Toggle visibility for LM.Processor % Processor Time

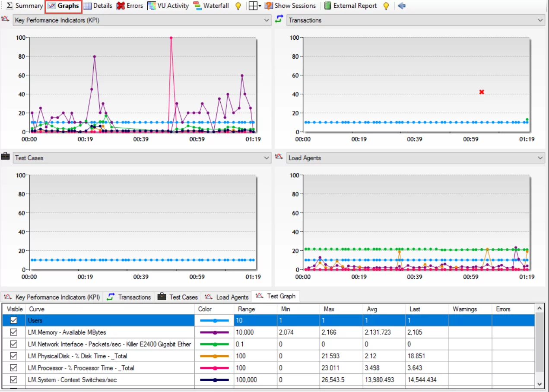tap(14, 368)
